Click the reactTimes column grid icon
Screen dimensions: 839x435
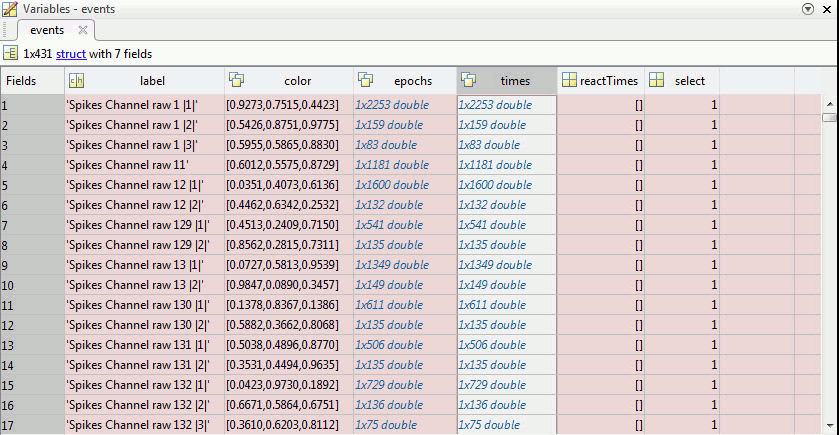pos(568,81)
